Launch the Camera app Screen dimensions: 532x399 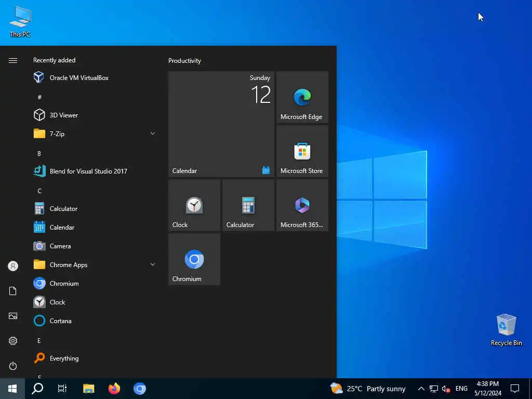pos(95,246)
